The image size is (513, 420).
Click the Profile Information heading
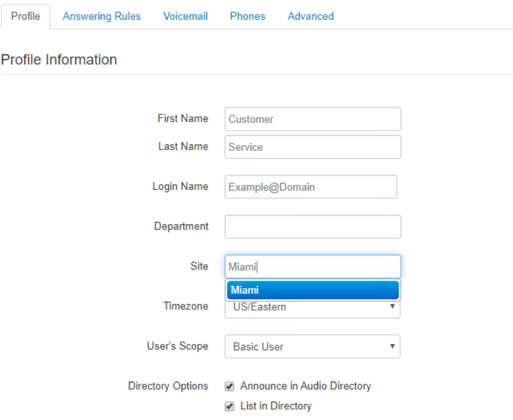tap(59, 59)
